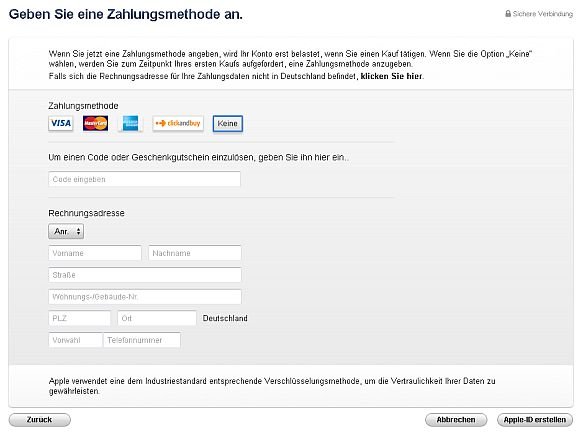Select the VISA payment icon
Viewport: 580px width, 436px height.
(61, 124)
